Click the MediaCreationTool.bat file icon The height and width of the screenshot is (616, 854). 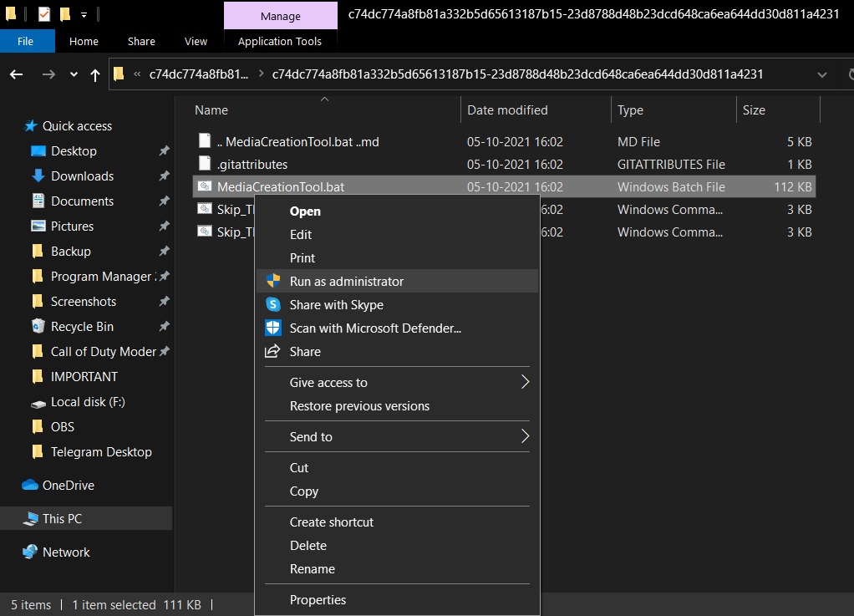tap(205, 186)
